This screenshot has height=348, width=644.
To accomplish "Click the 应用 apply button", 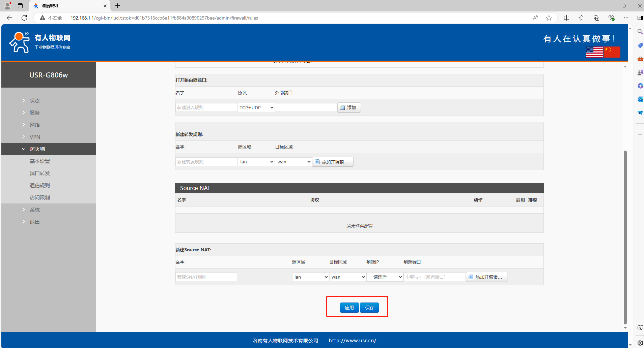I will tap(349, 308).
